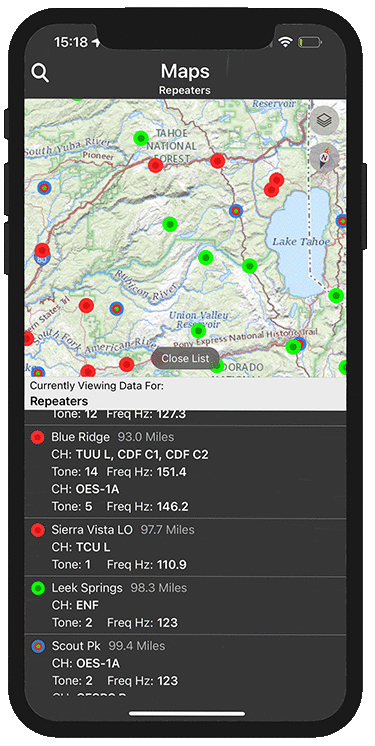The width and height of the screenshot is (375, 746).
Task: Tap the red circle beside Sierra Vista LO
Action: coord(38,530)
